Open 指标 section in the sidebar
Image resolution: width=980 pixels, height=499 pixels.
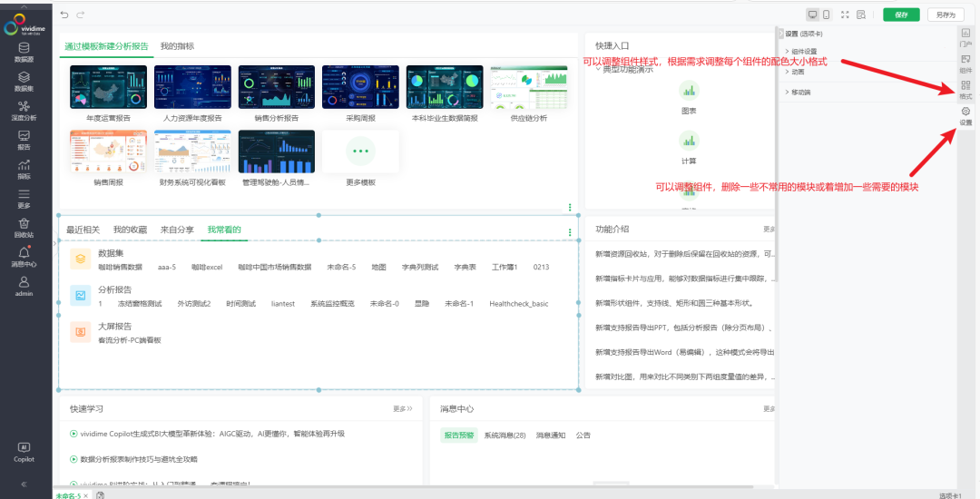point(24,170)
